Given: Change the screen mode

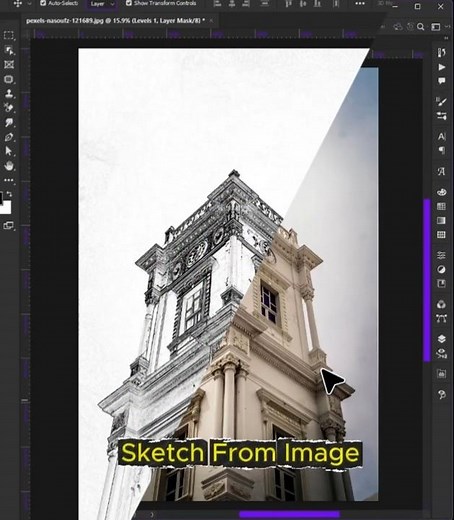Looking at the screenshot, I should 8,226.
